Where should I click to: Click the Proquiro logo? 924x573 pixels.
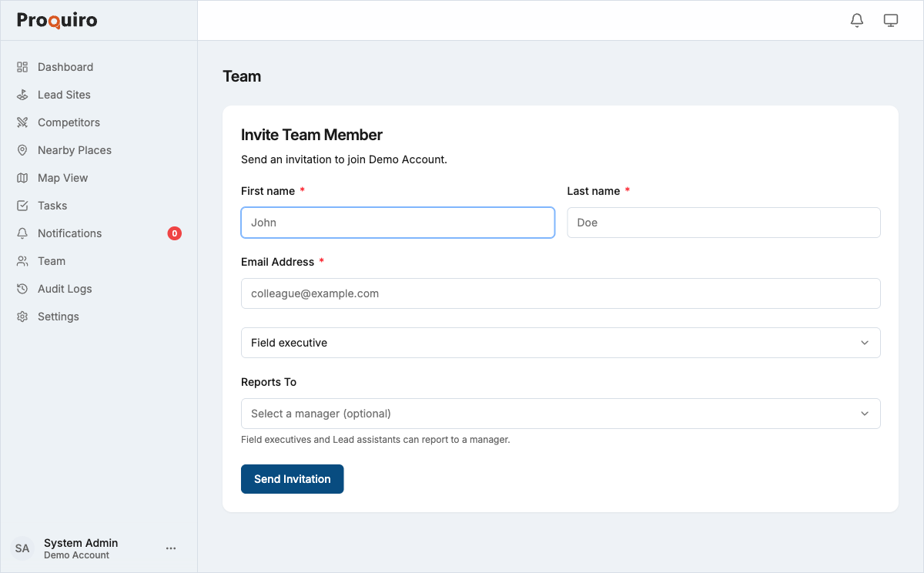pos(56,20)
